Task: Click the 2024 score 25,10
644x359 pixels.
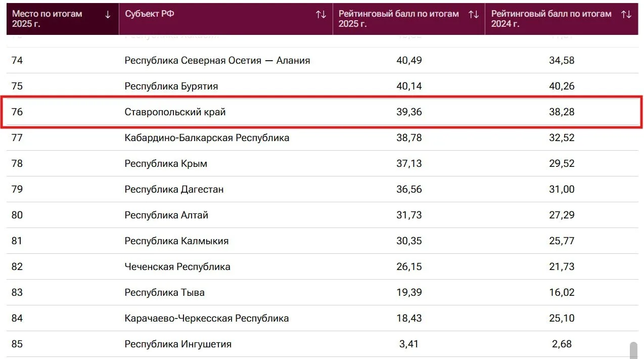Action: point(562,318)
